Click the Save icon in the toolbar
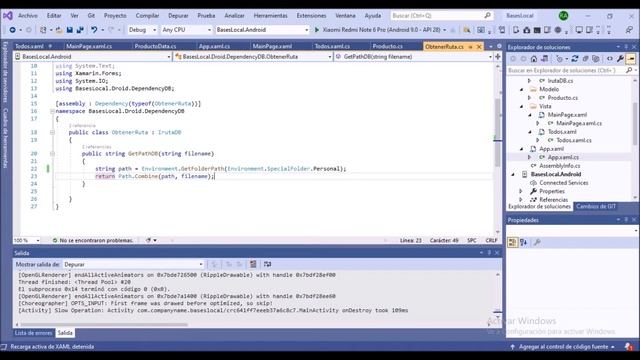Image resolution: width=640 pixels, height=360 pixels. click(x=69, y=30)
